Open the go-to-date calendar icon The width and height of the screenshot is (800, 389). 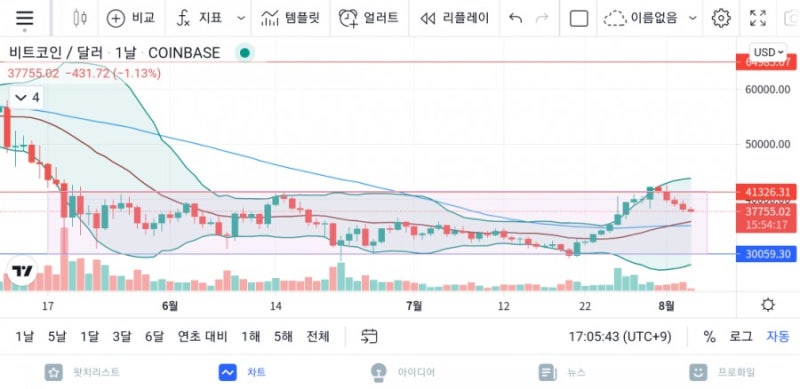pos(369,336)
